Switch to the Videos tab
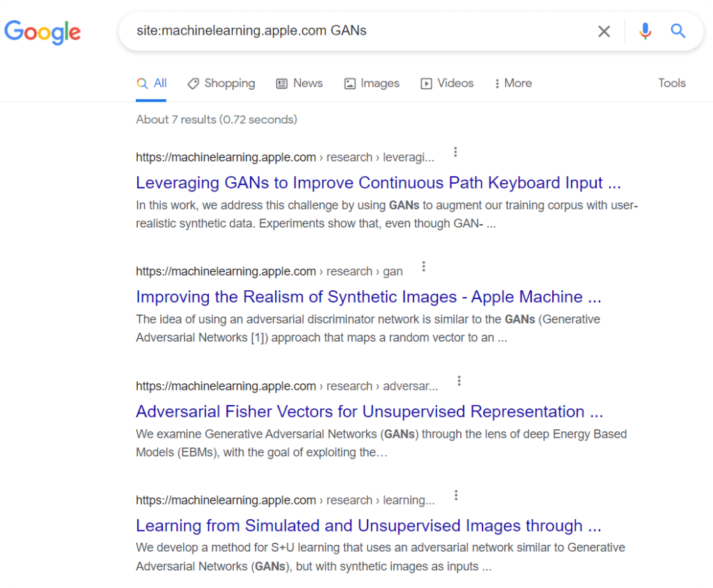Screen dimensions: 713x588 click(x=447, y=84)
